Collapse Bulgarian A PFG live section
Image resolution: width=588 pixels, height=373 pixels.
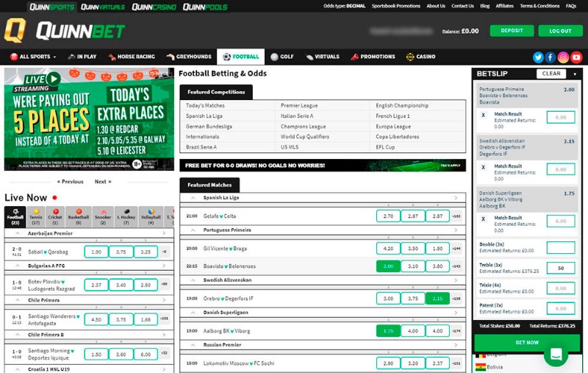(17, 266)
